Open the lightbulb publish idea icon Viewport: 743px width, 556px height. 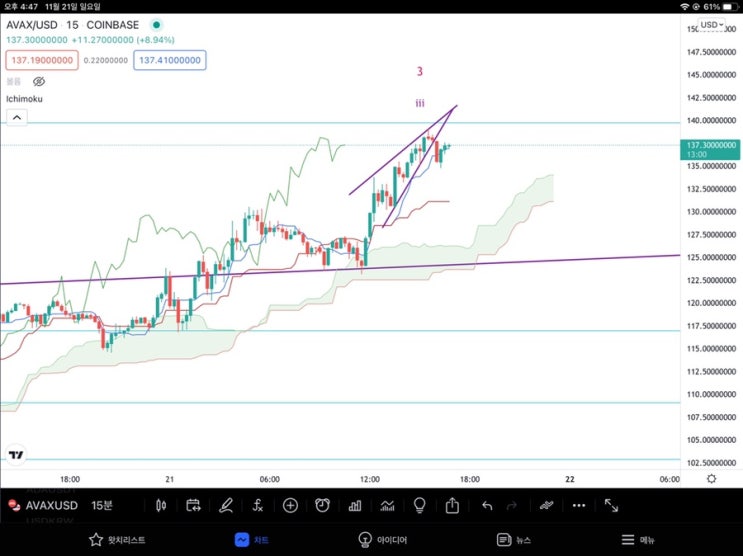pyautogui.click(x=419, y=505)
